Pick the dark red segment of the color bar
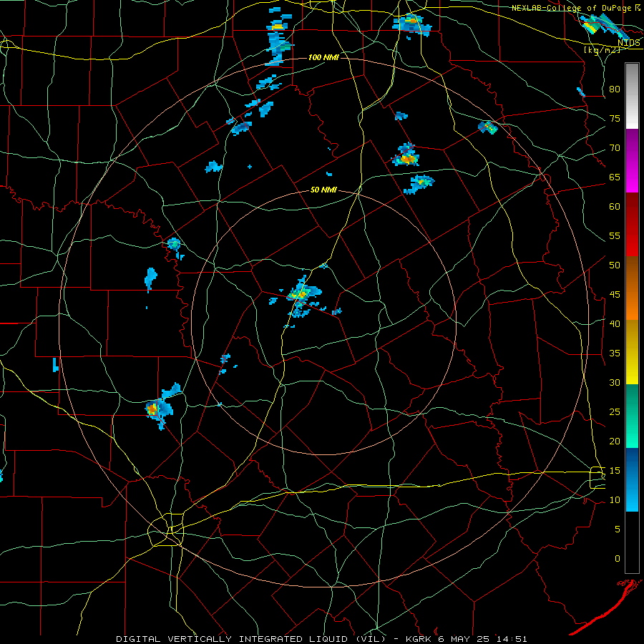Viewport: 644px width, 644px height. tap(632, 225)
